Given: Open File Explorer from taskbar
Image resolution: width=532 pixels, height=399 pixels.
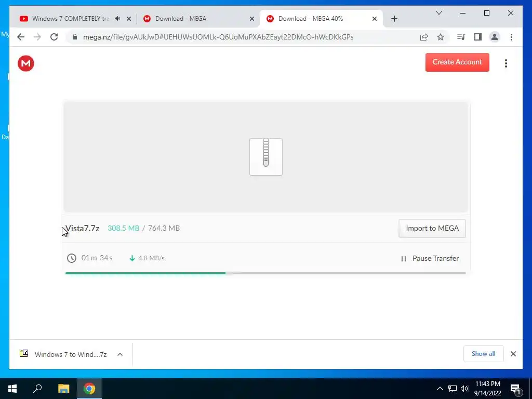Looking at the screenshot, I should [x=63, y=389].
